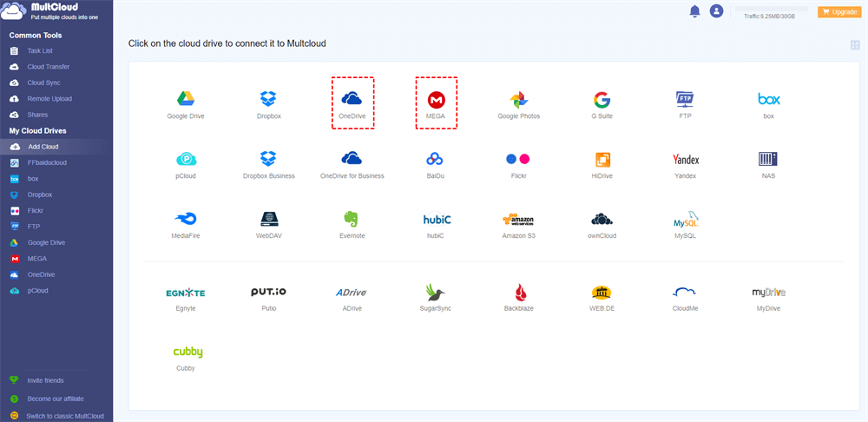Check the traffic usage progress bar

pyautogui.click(x=771, y=9)
